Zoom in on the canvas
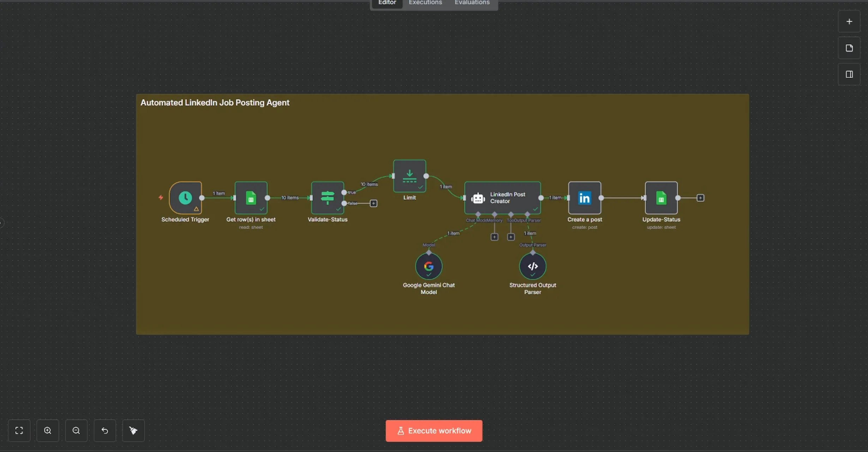868x452 pixels. [x=48, y=430]
